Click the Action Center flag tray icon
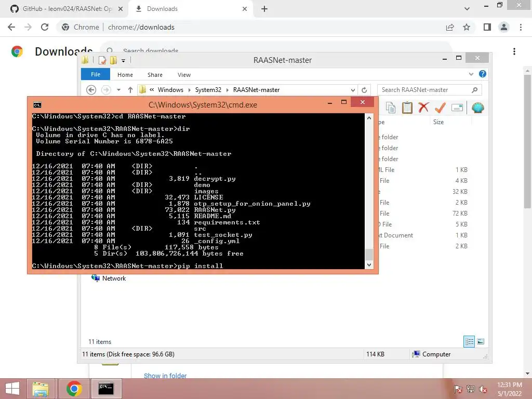 tap(458, 389)
